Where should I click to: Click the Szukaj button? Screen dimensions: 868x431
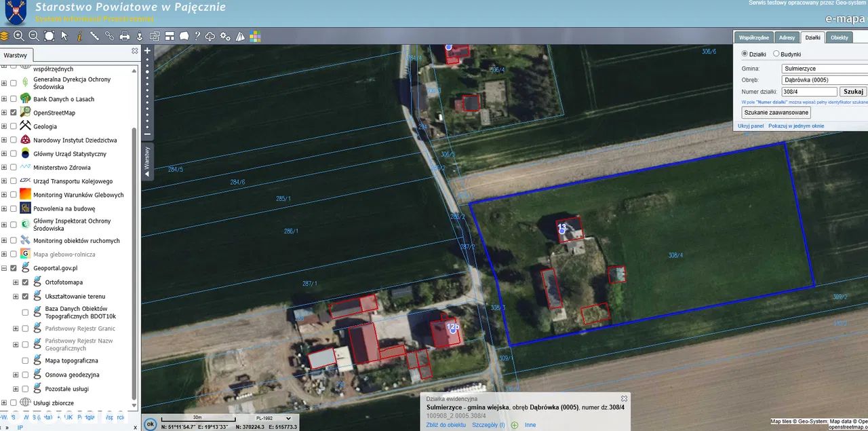click(852, 92)
